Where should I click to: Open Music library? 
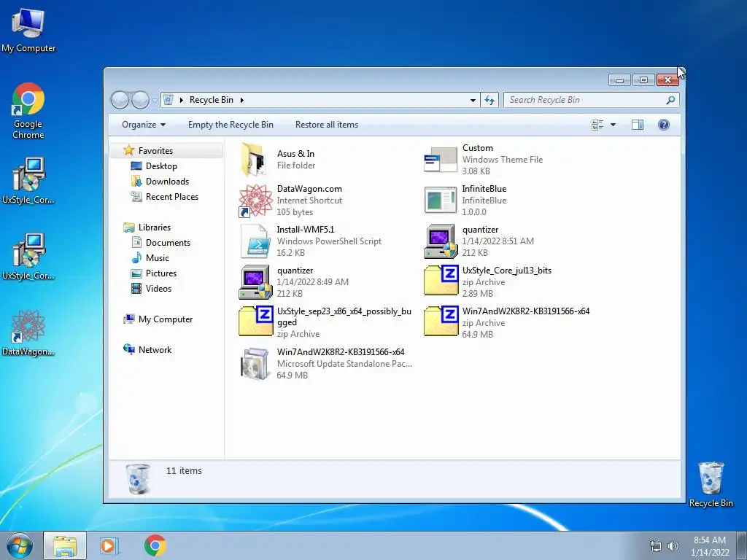[x=158, y=257]
